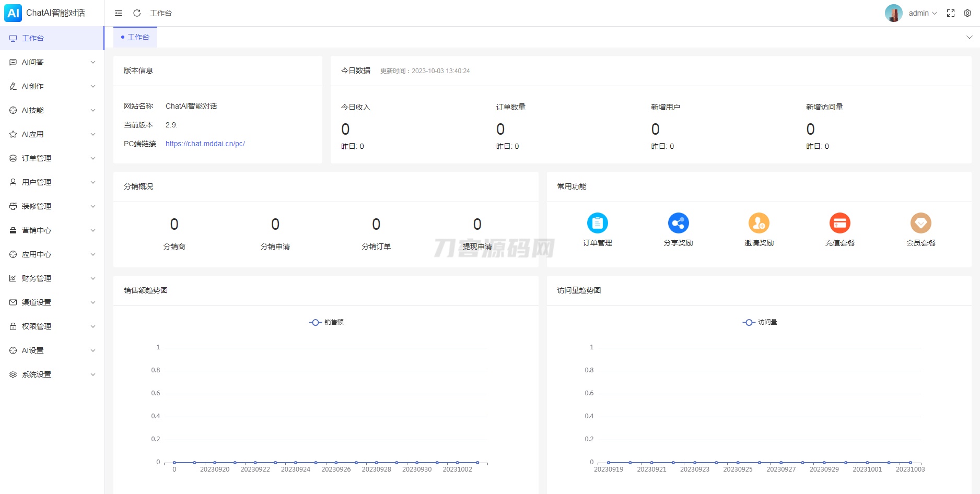Click the admin avatar image
This screenshot has width=980, height=494.
point(893,13)
